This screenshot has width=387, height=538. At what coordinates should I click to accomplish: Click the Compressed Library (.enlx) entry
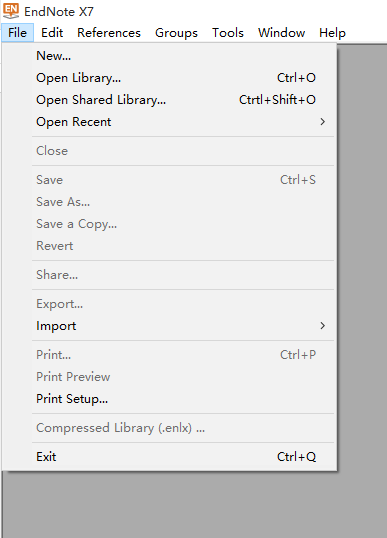(185, 428)
